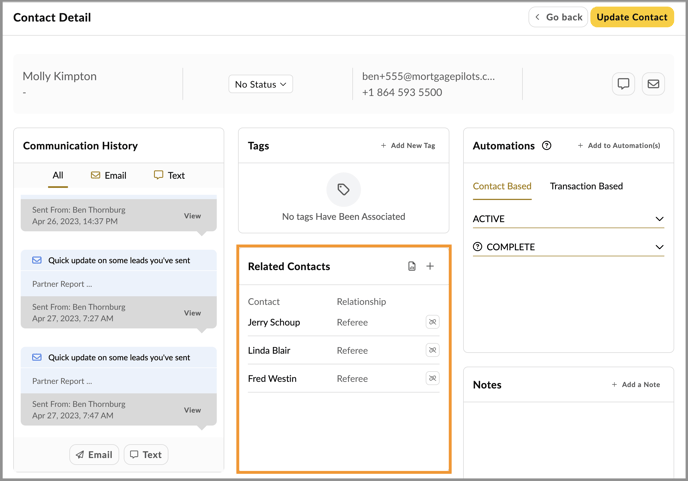Click the document icon in Related Contacts
The width and height of the screenshot is (688, 481).
[x=412, y=266]
